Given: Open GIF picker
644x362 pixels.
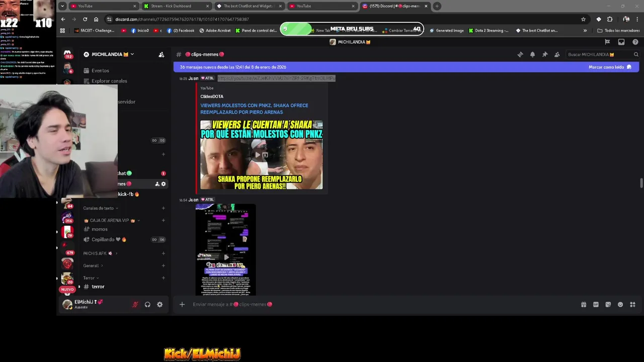Looking at the screenshot, I should 596,304.
